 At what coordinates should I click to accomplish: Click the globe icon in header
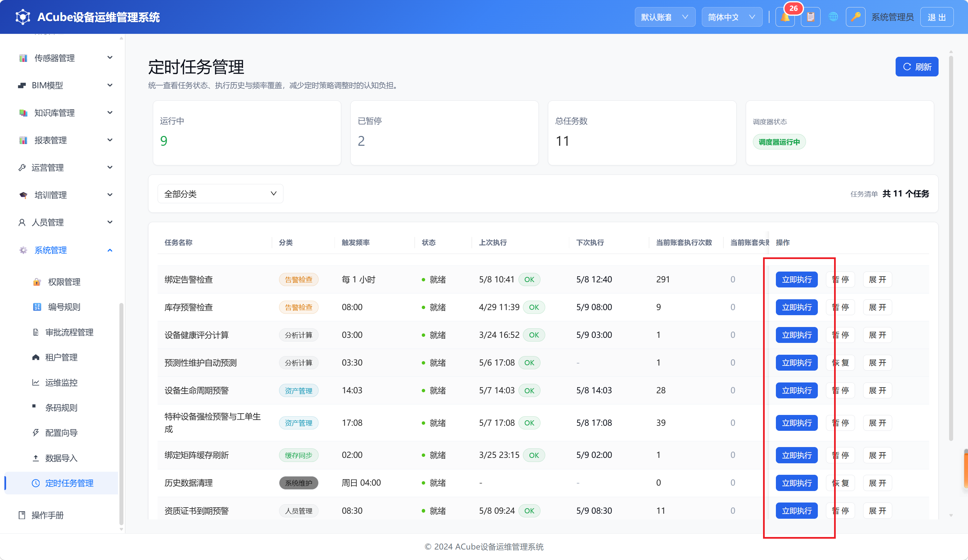tap(833, 17)
